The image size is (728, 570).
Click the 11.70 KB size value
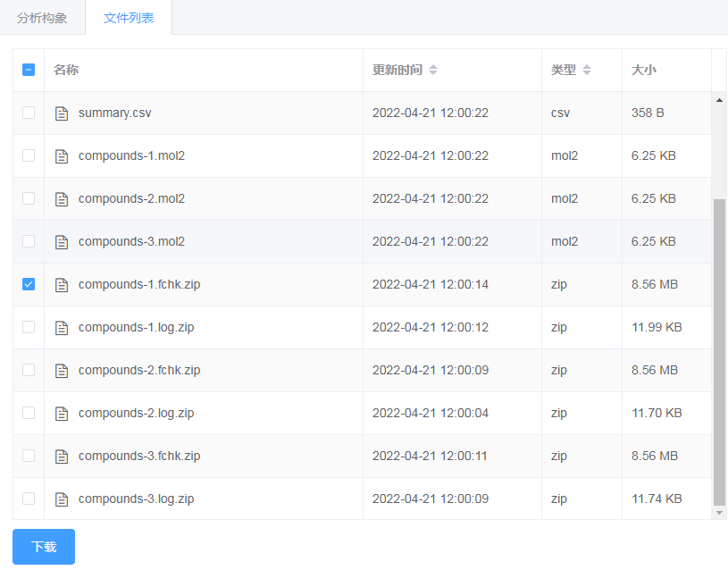point(657,413)
